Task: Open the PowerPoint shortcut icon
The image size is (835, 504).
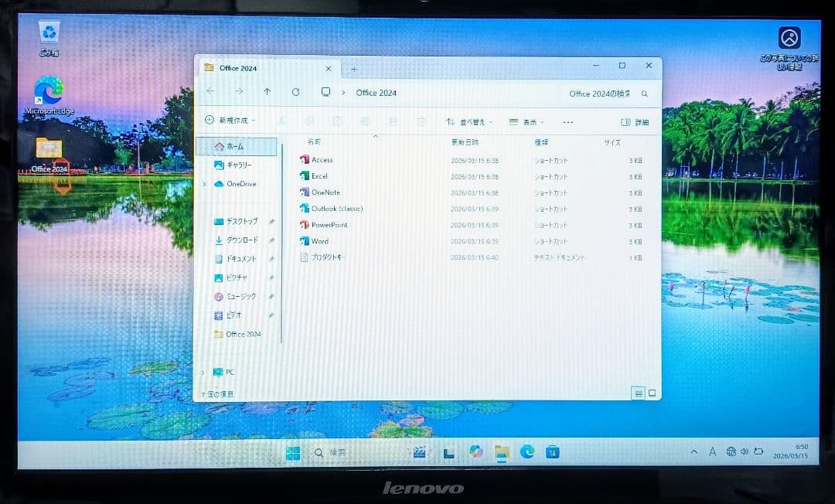Action: click(305, 225)
